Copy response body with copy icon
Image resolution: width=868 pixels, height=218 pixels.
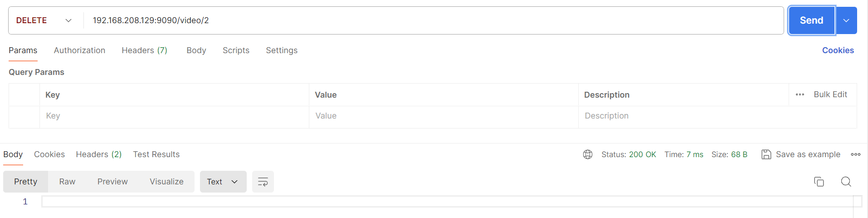pos(819,182)
